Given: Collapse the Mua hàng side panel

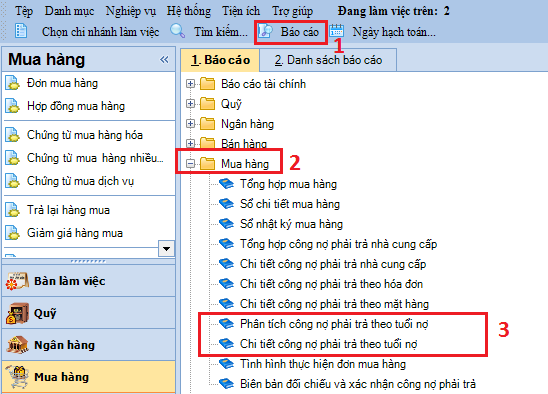Looking at the screenshot, I should point(164,59).
